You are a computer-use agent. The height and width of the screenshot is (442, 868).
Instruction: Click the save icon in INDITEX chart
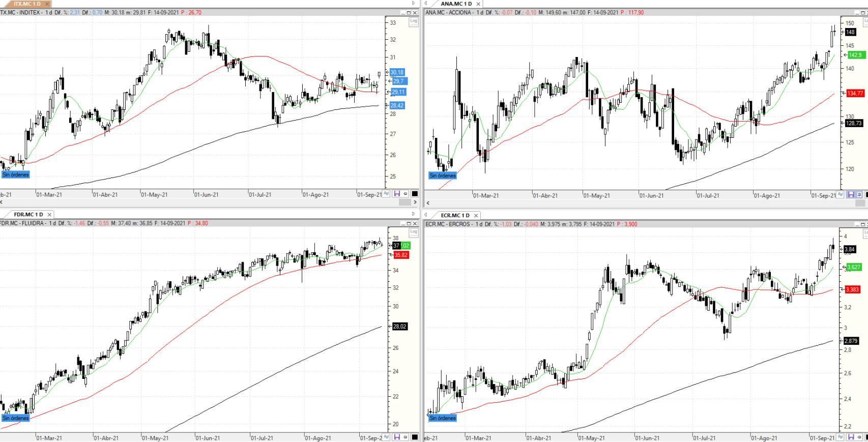coord(397,194)
